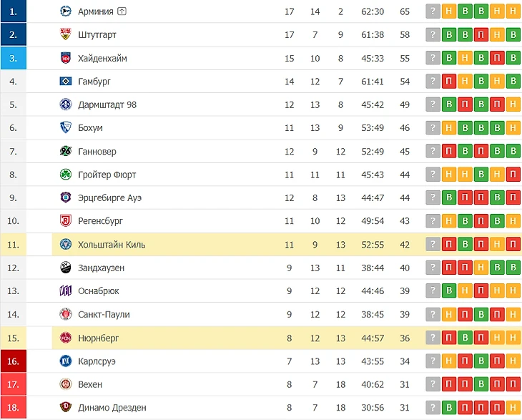522x420 pixels.
Task: Click the first red П box for Гамбург
Action: point(449,82)
